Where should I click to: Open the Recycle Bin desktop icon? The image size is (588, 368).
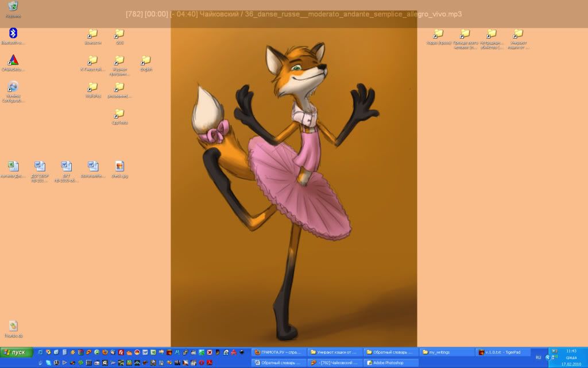pyautogui.click(x=13, y=7)
